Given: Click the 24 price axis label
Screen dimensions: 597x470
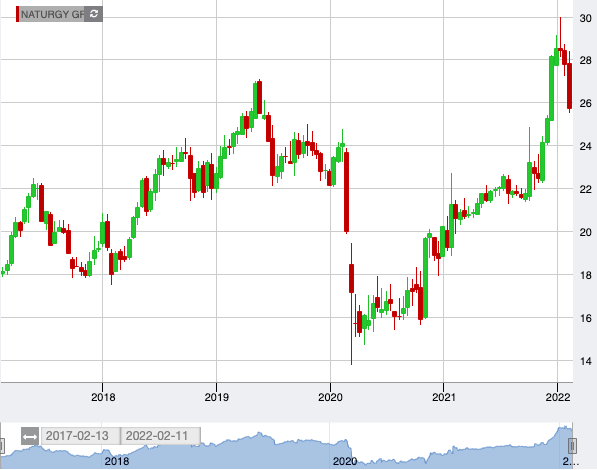Looking at the screenshot, I should point(586,146).
